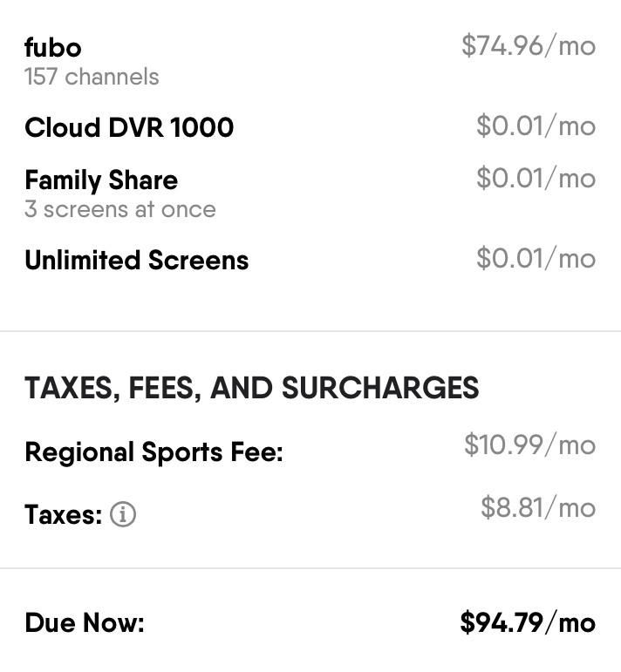Click the divider line above Due Now

pos(310,568)
